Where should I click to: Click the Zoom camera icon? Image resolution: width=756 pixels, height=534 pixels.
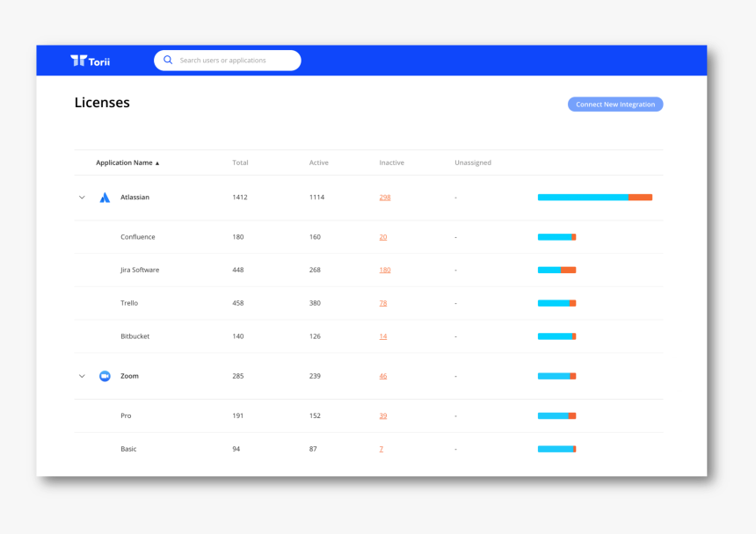pos(105,376)
